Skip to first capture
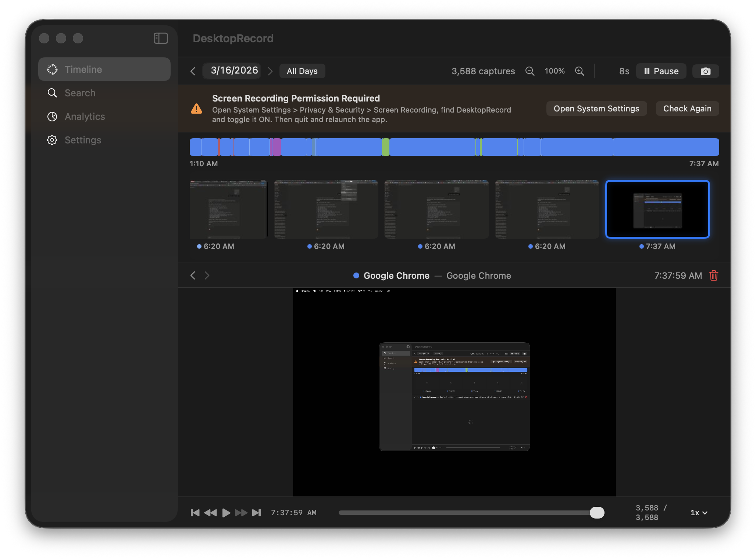 tap(195, 513)
